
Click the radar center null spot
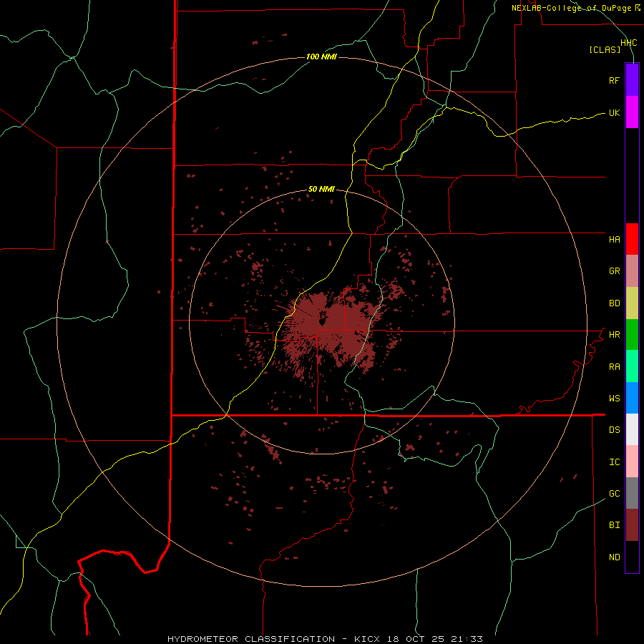tap(323, 318)
